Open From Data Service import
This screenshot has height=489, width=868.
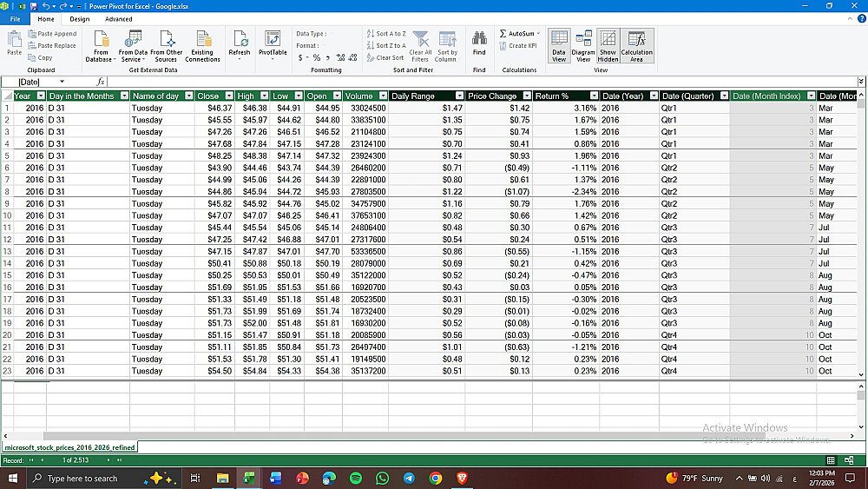(133, 46)
